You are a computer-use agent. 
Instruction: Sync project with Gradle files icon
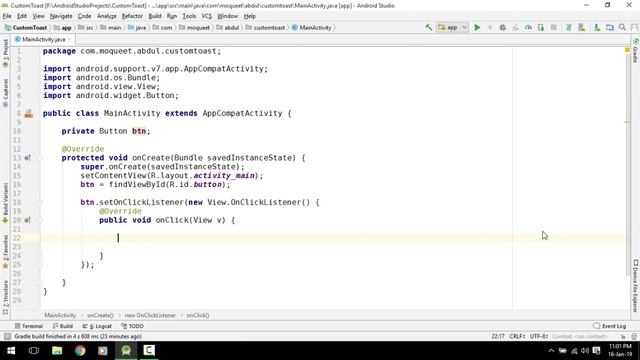point(569,27)
